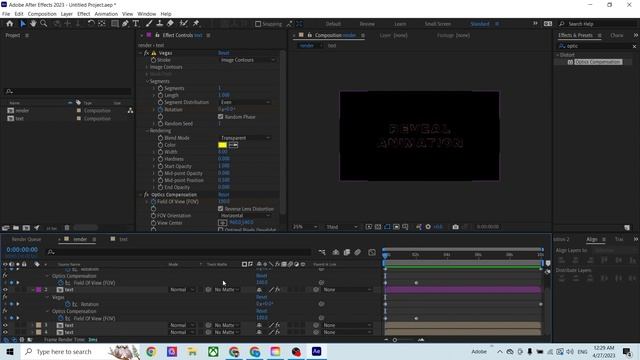This screenshot has width=640, height=360.
Task: Click the motion blur enable icon in timeline
Action: (358, 252)
